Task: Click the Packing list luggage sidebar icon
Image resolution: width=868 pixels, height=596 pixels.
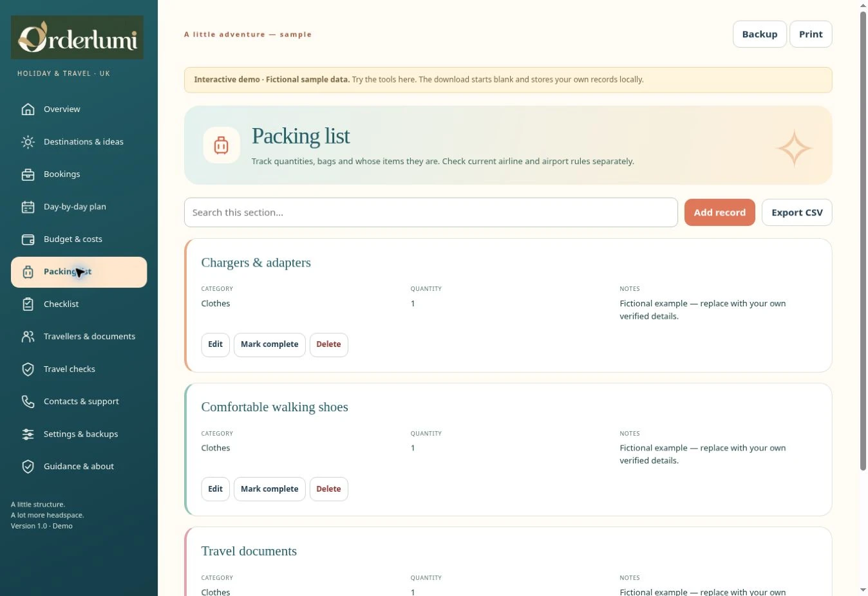Action: [x=28, y=272]
